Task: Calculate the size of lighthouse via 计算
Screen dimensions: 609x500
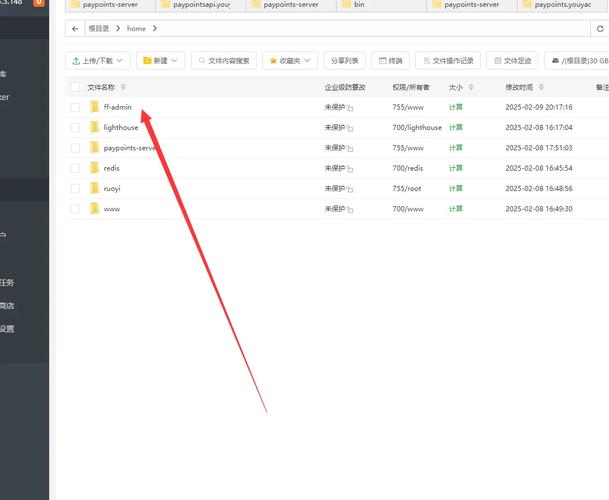Action: [456, 127]
